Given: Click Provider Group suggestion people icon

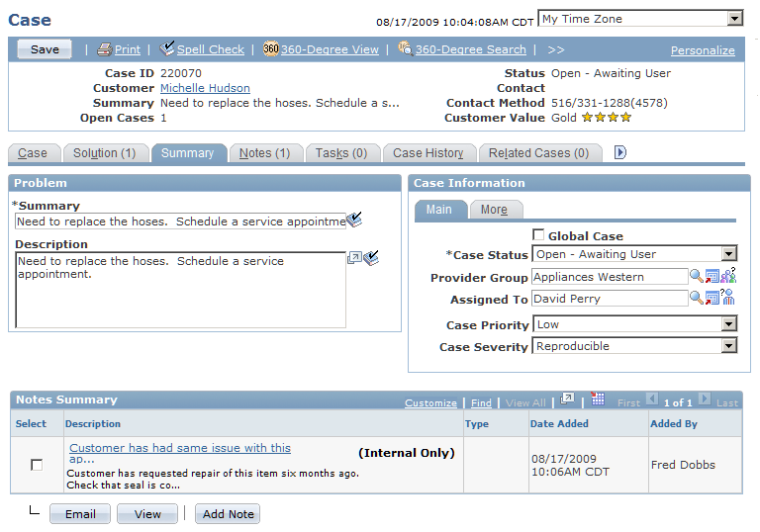Looking at the screenshot, I should [x=728, y=275].
